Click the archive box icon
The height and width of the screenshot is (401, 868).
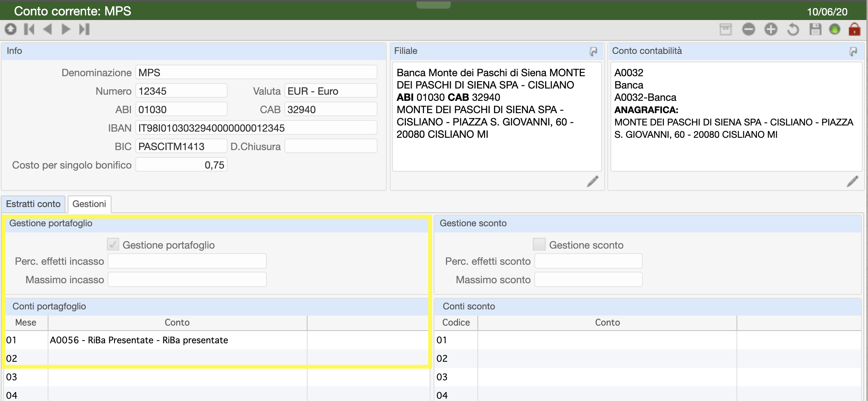726,29
